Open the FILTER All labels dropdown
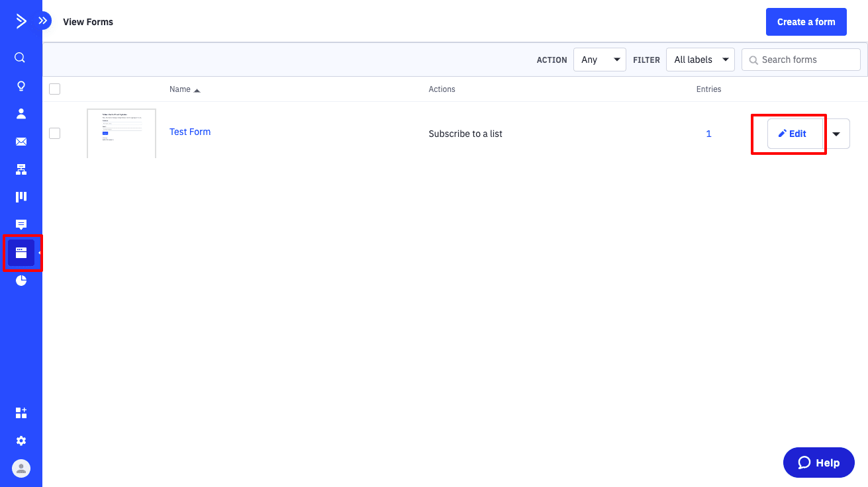868x487 pixels. [x=700, y=60]
